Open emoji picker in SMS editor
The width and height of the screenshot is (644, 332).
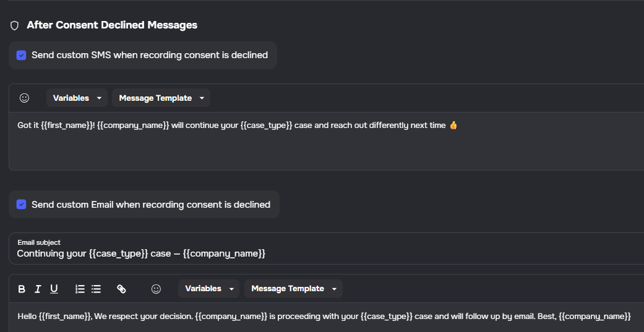24,98
